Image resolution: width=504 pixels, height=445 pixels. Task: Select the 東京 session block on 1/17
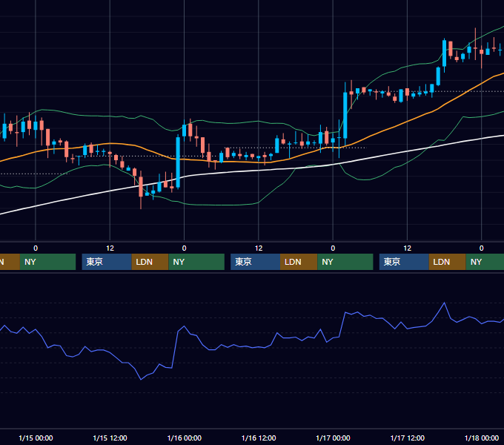[x=404, y=262]
